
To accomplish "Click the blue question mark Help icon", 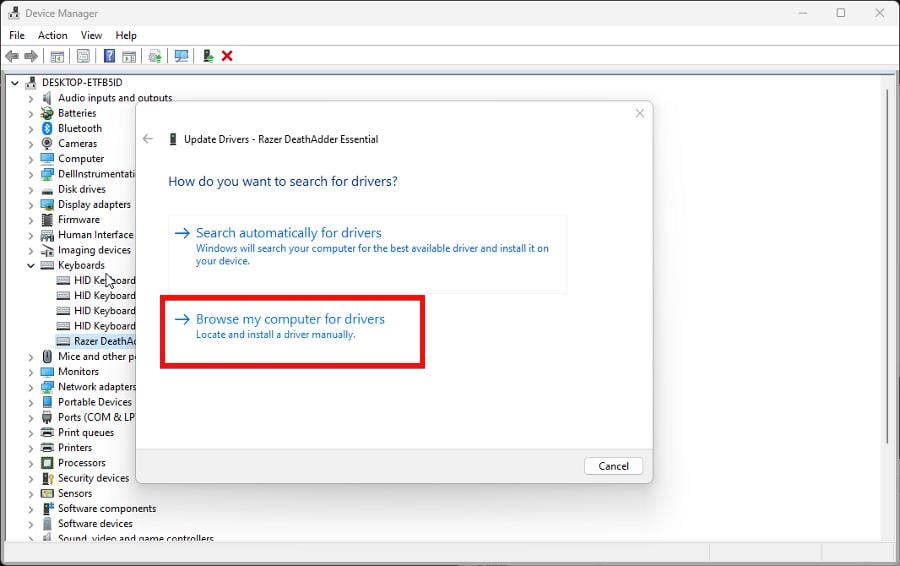I will pos(109,56).
